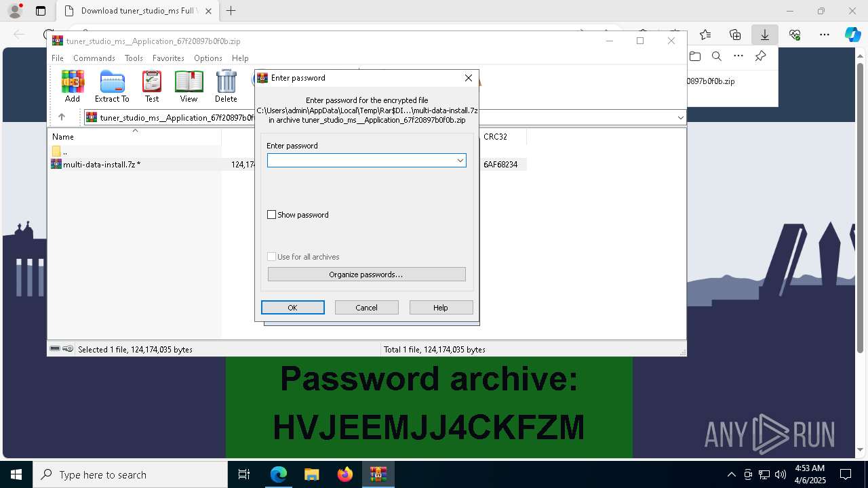Screen dimensions: 868x488
Task: Open the Copilot icon in Edge
Action: click(852, 35)
